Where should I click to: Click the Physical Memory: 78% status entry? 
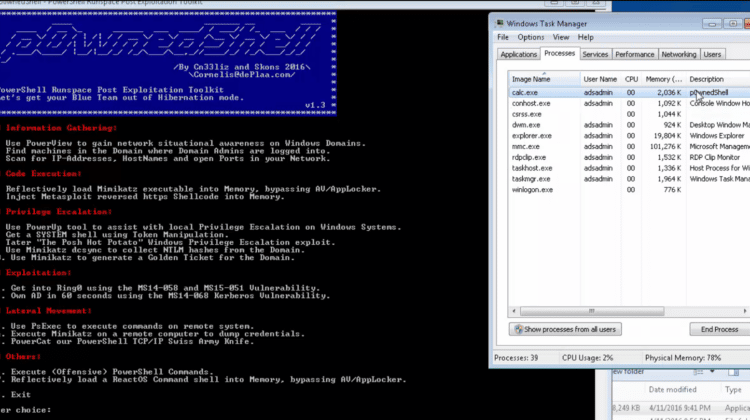pyautogui.click(x=683, y=358)
